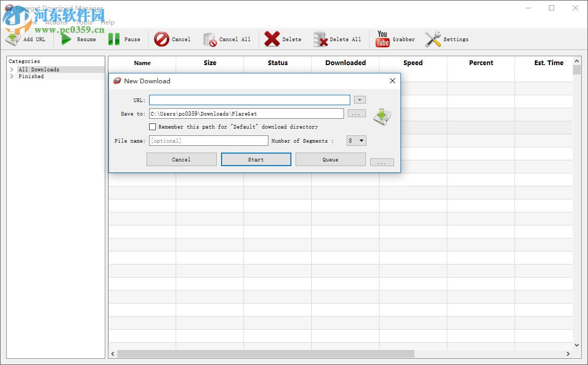588x365 pixels.
Task: Click the Grabber toolbar label
Action: pos(404,40)
